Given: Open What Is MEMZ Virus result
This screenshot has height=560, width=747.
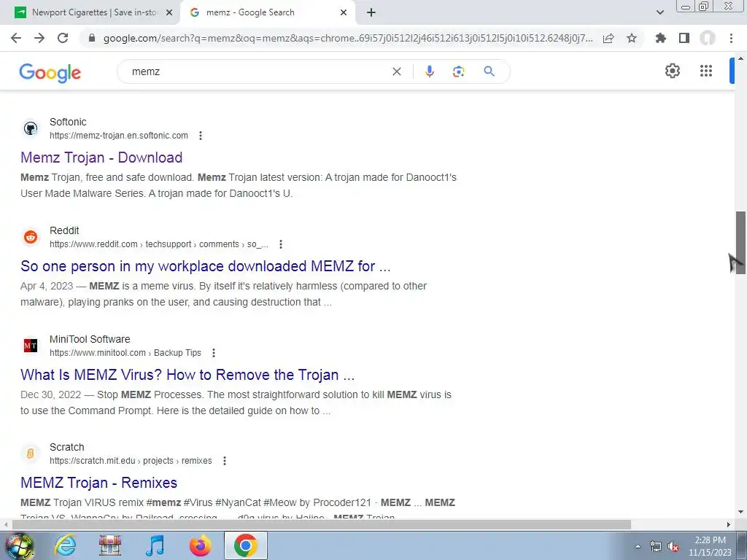Looking at the screenshot, I should click(187, 375).
